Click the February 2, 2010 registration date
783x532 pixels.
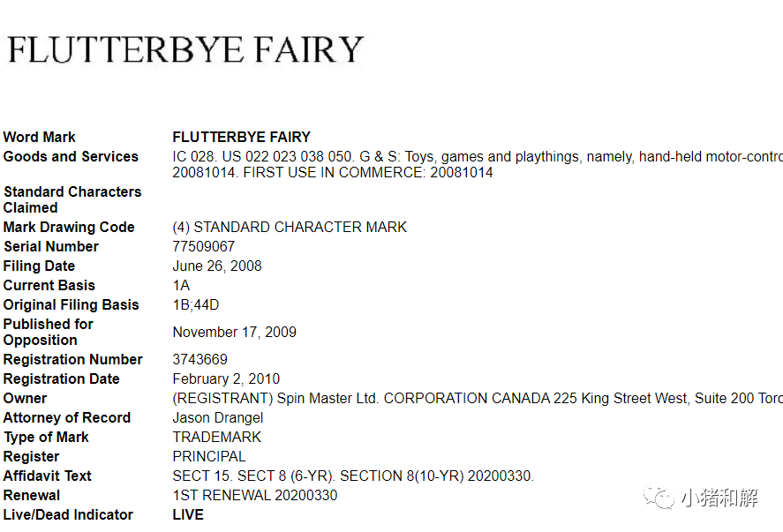pos(226,378)
